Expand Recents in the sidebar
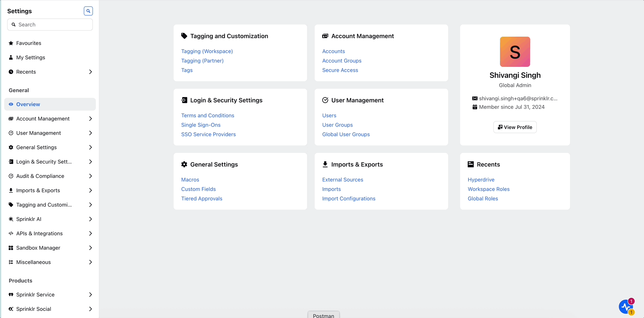Screen dimensions: 644x318 click(x=91, y=72)
